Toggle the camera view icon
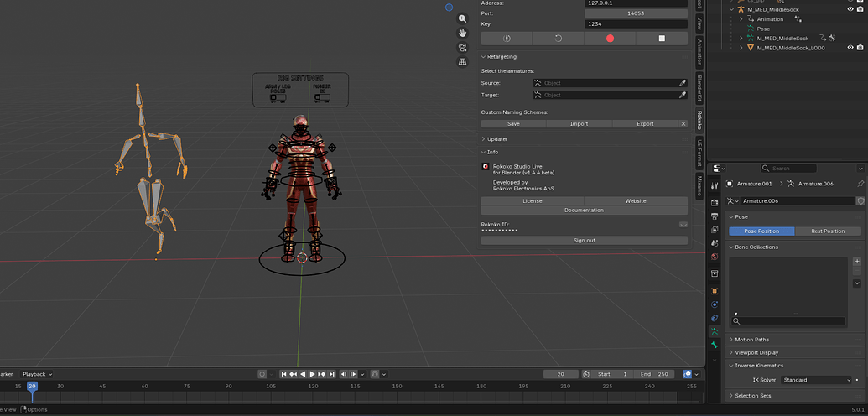 tap(462, 48)
